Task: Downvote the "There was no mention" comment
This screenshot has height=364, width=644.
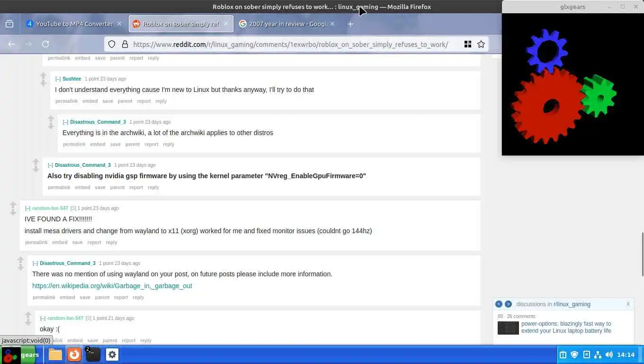Action: (x=20, y=267)
